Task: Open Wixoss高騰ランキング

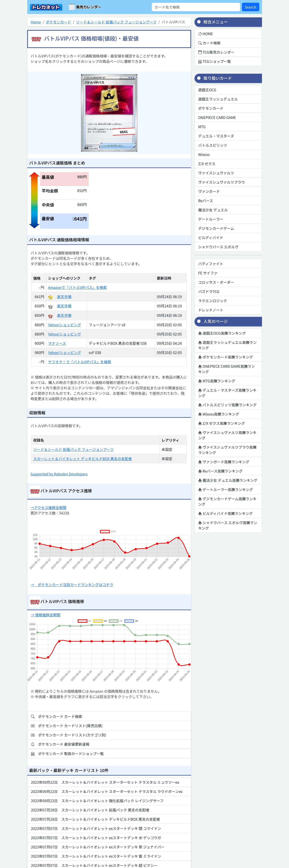Action: tap(228, 414)
